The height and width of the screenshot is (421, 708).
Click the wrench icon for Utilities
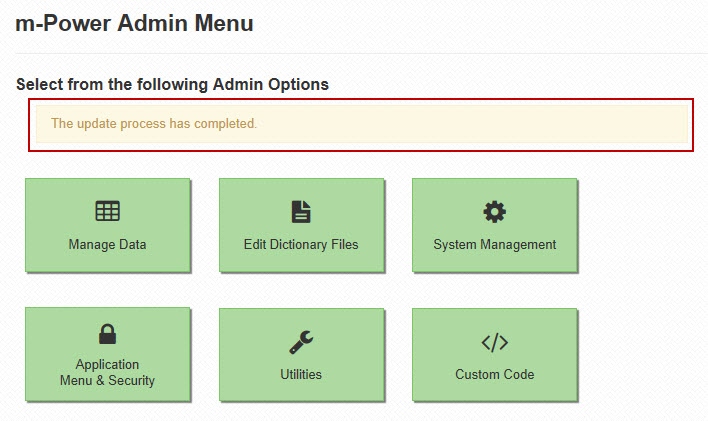pos(301,342)
